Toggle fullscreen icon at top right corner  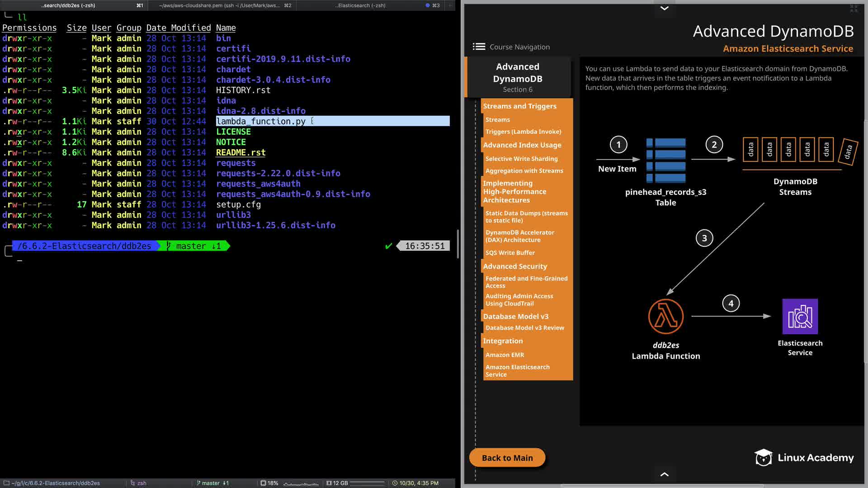point(854,8)
